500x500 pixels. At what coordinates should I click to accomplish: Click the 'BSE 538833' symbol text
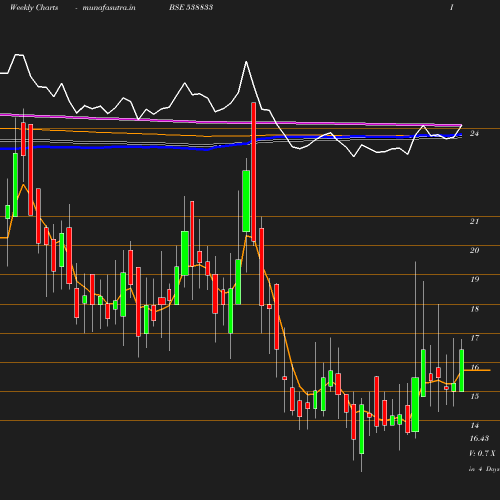[x=191, y=7]
